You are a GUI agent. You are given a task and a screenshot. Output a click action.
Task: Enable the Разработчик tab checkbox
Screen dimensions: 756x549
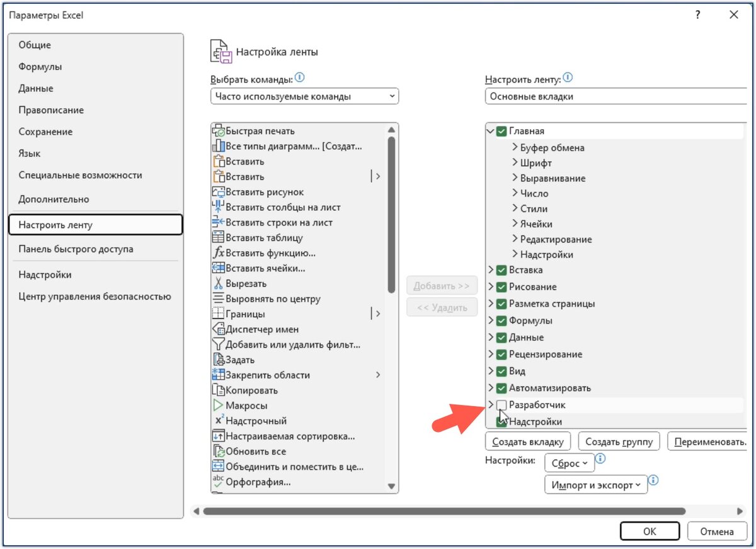point(501,405)
